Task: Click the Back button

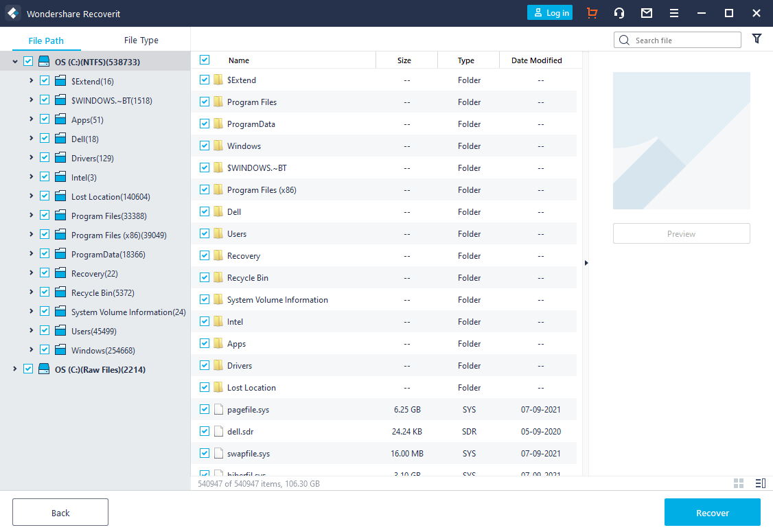Action: (60, 512)
